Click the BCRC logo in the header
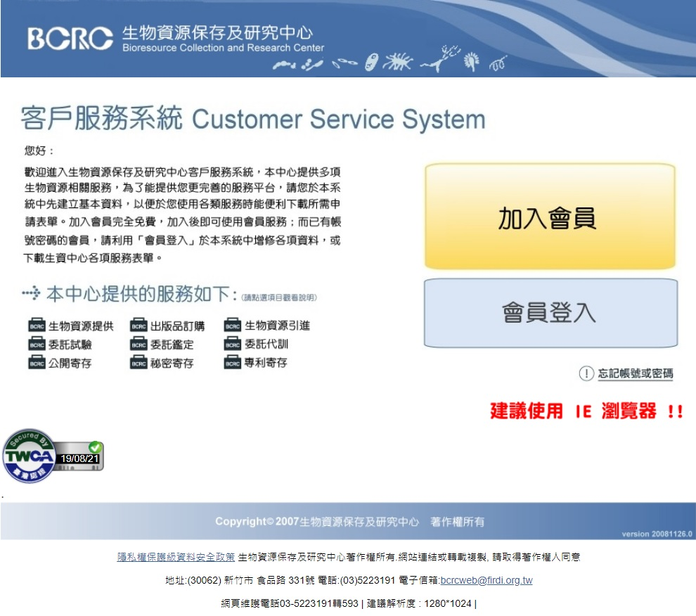The image size is (696, 616). coord(70,39)
